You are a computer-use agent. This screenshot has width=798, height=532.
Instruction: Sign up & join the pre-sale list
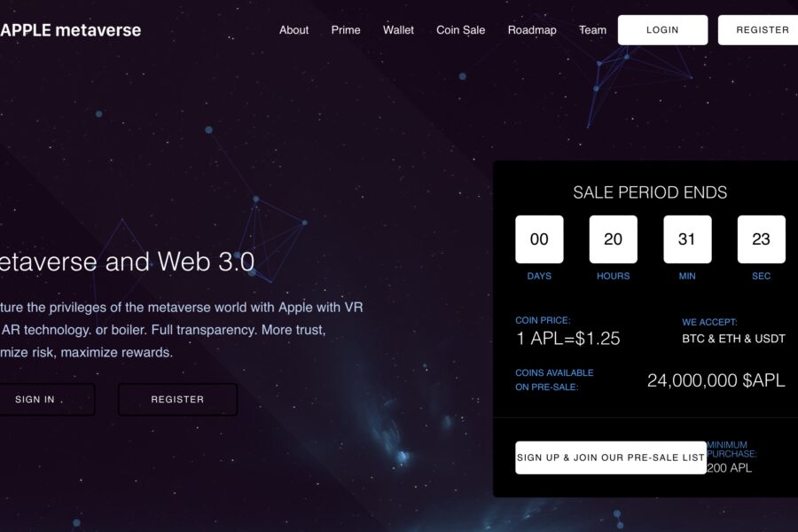(x=611, y=458)
